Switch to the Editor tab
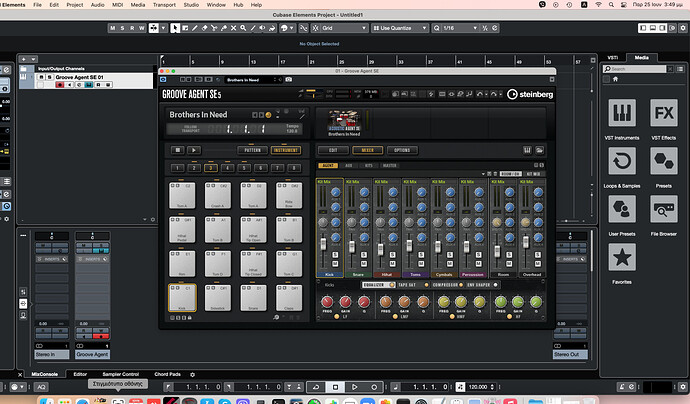The height and width of the screenshot is (404, 690). 80,375
